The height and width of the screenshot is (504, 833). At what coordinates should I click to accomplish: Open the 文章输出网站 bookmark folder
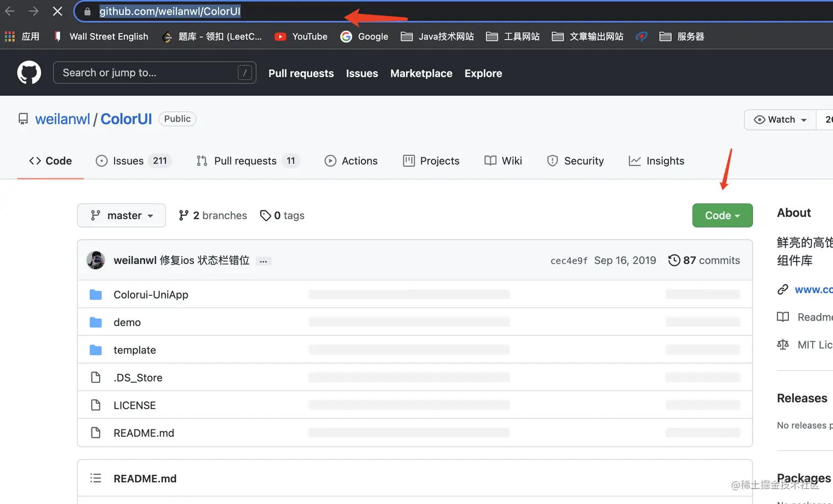[588, 36]
